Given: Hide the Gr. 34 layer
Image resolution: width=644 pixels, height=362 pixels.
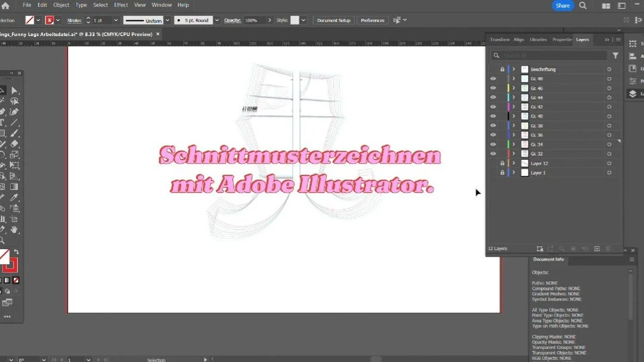Looking at the screenshot, I should pyautogui.click(x=493, y=144).
